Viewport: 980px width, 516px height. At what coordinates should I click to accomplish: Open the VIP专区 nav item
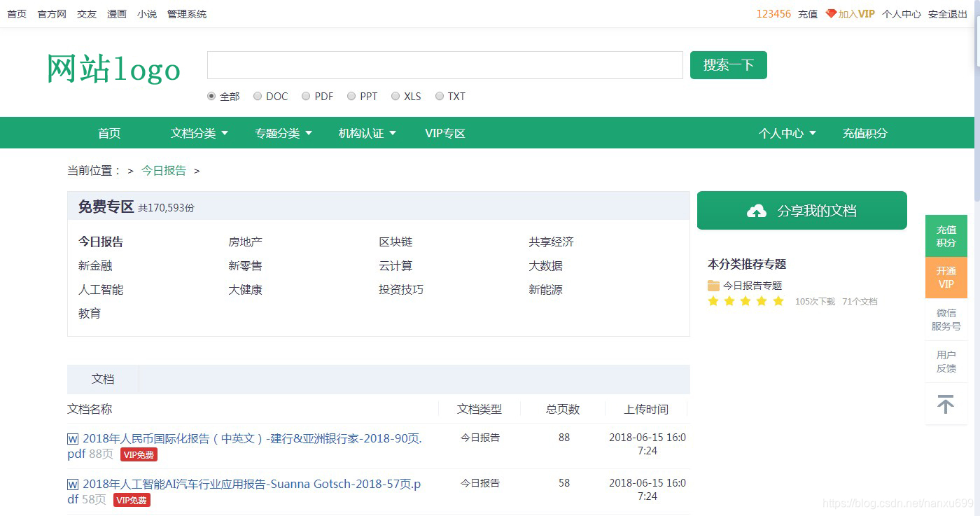[x=445, y=133]
